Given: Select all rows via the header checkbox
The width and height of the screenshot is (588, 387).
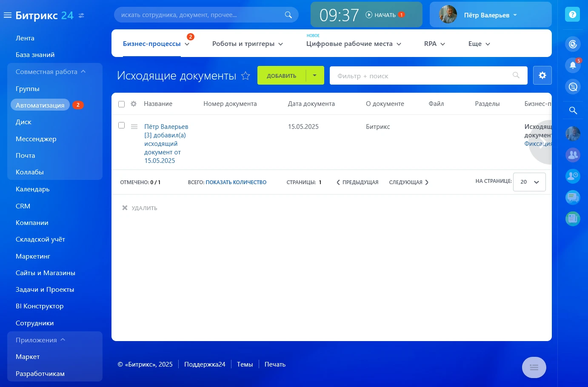Looking at the screenshot, I should click(x=122, y=103).
